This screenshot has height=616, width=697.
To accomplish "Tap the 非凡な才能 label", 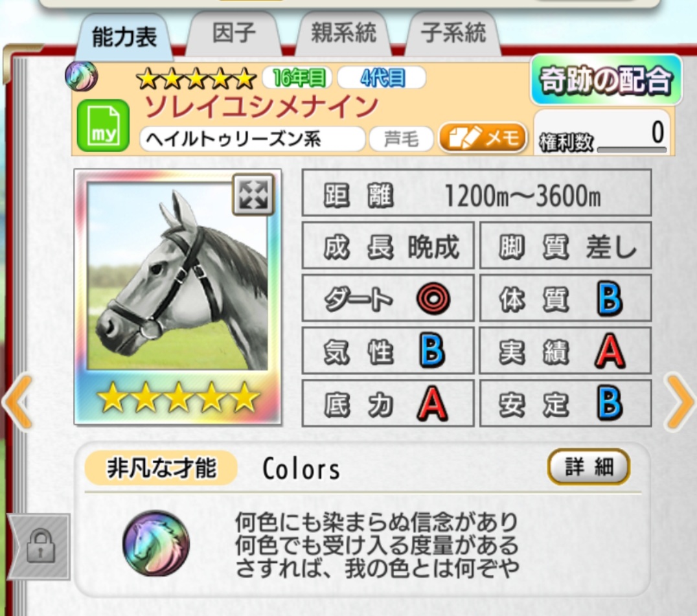I will pos(161,468).
